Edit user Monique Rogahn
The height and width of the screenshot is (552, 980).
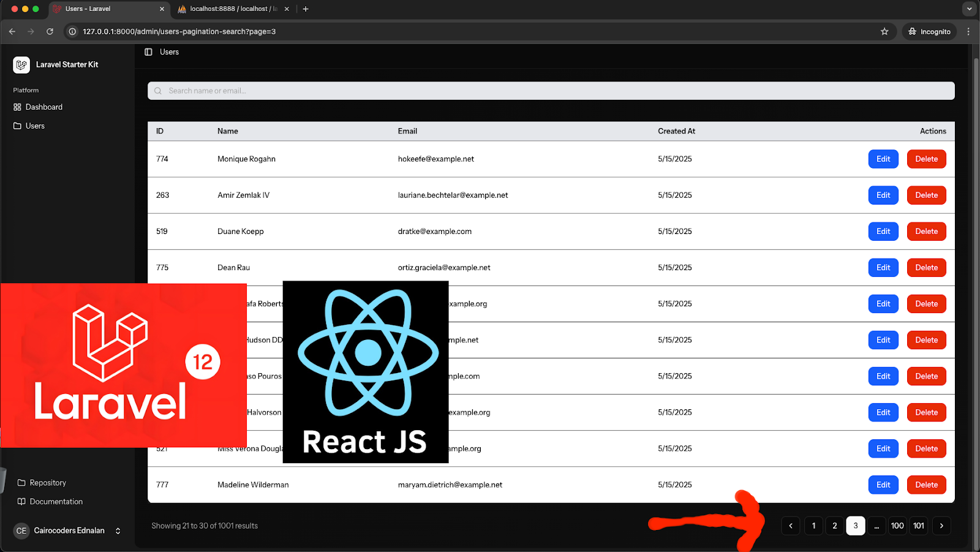(883, 159)
